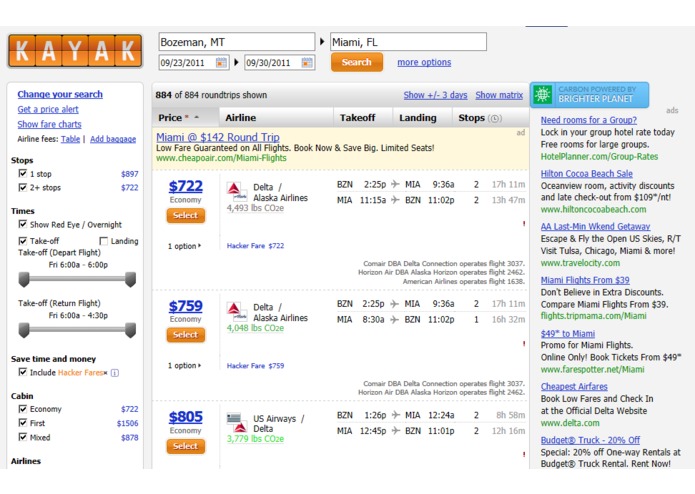Open Show fare charts link

(x=49, y=124)
